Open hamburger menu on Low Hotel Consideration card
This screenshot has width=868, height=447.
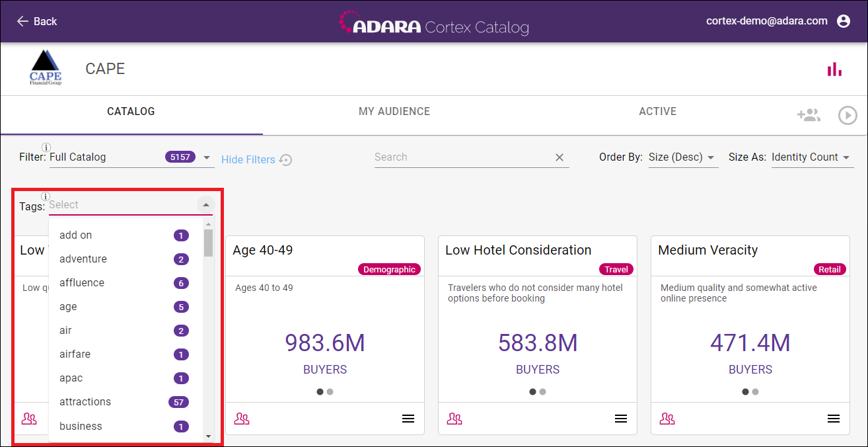pyautogui.click(x=621, y=419)
